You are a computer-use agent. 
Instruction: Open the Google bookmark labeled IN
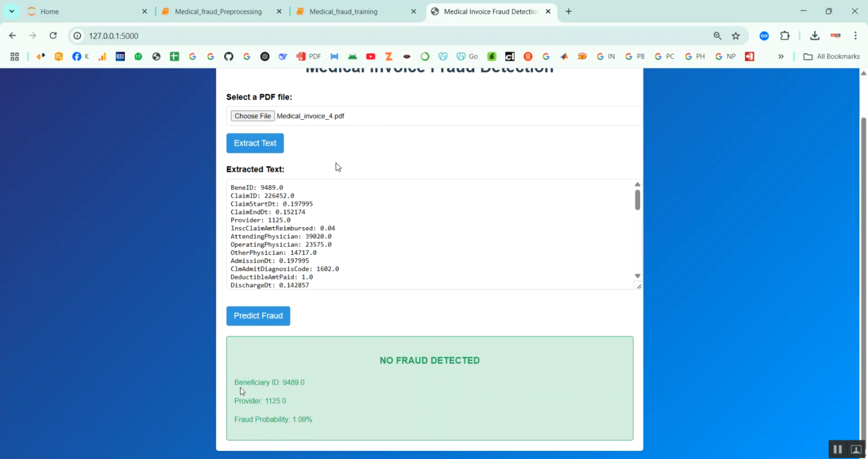pos(605,57)
